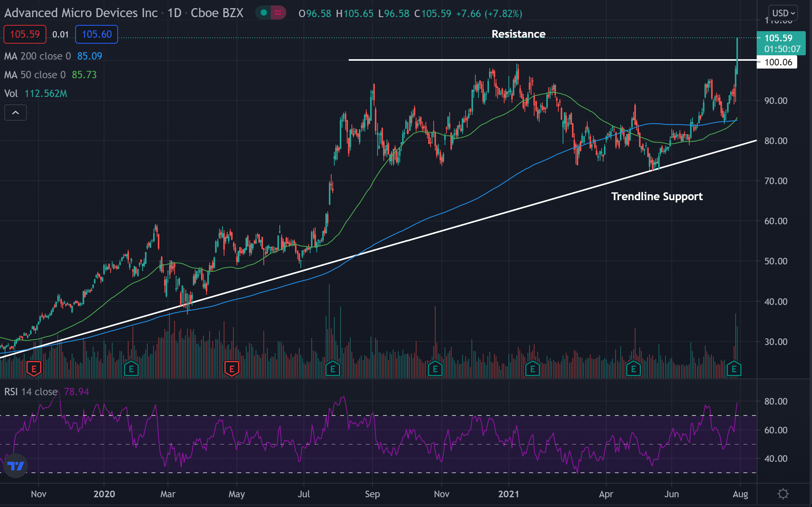Click the current price 105.59 axis label
This screenshot has height=507, width=812.
(x=781, y=43)
